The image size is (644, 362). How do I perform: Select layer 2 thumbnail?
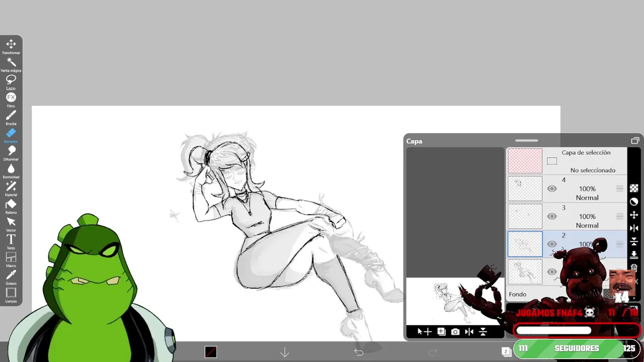tap(525, 244)
